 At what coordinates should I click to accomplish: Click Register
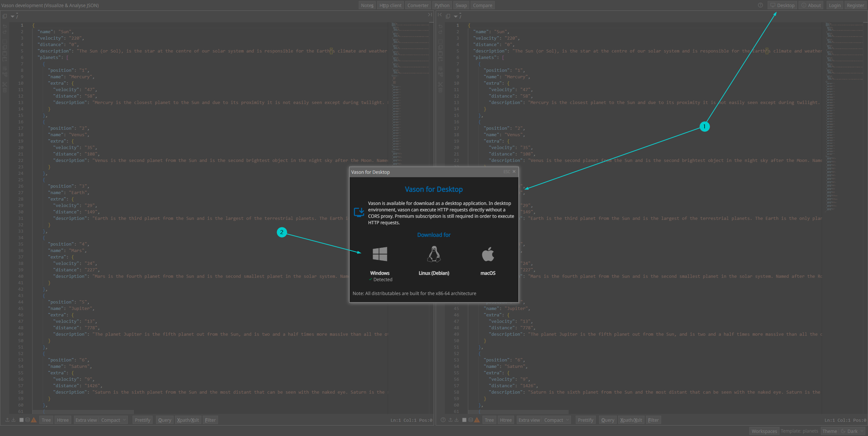click(x=855, y=5)
